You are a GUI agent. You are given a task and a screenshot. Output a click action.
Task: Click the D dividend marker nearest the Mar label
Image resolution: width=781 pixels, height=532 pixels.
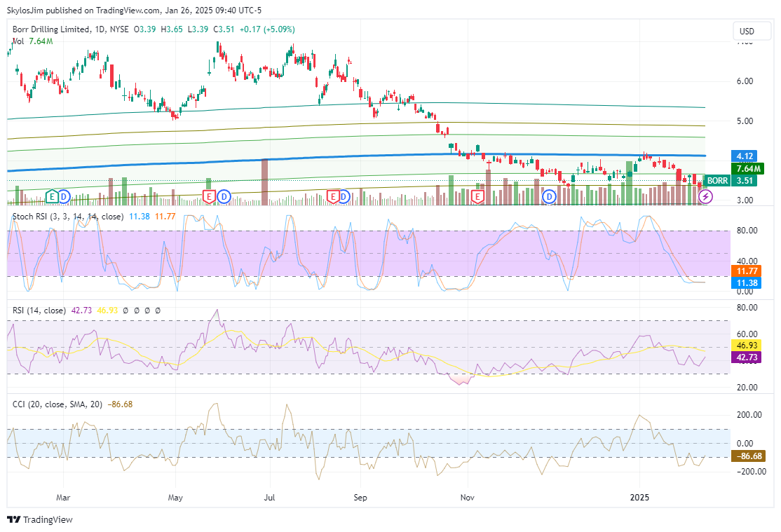tap(64, 197)
